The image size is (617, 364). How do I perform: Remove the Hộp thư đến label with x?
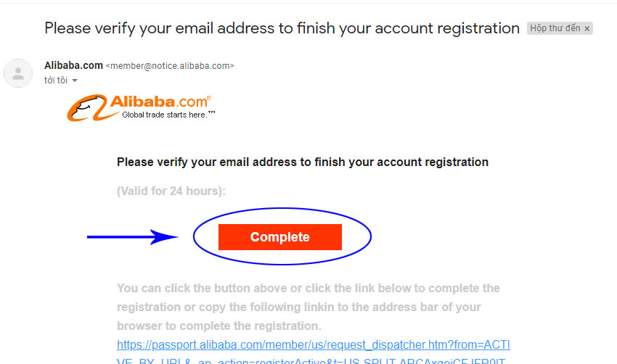587,28
